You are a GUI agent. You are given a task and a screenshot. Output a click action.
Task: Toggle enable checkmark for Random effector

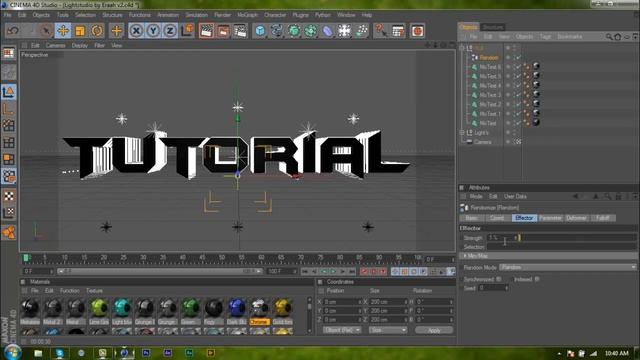click(518, 58)
